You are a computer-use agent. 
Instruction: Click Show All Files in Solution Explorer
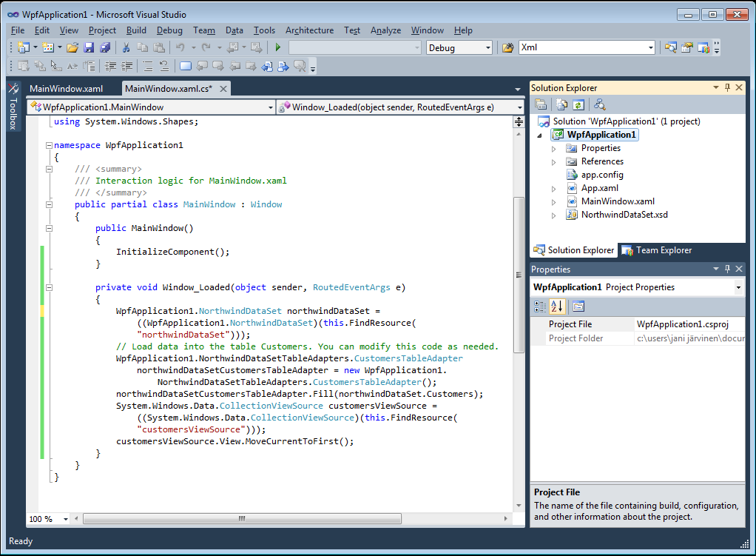[x=560, y=104]
